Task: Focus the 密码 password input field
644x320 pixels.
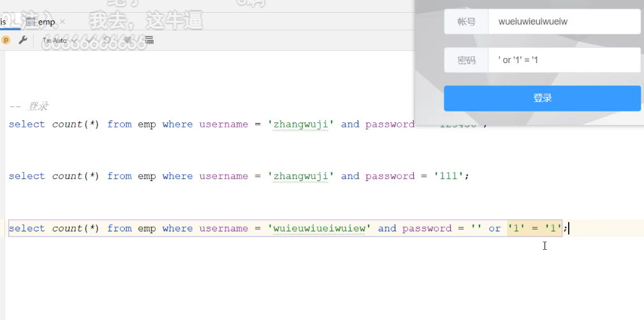Action: point(564,60)
